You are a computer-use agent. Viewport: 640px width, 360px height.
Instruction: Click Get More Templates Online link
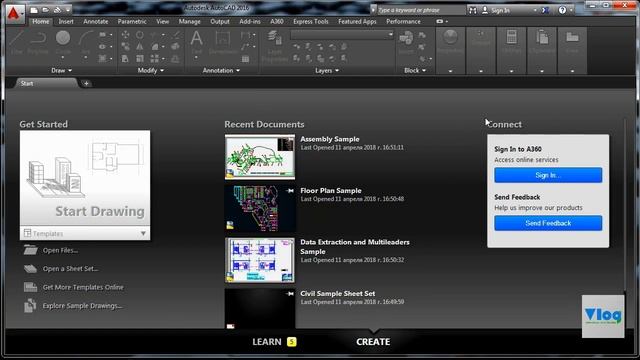click(x=83, y=287)
